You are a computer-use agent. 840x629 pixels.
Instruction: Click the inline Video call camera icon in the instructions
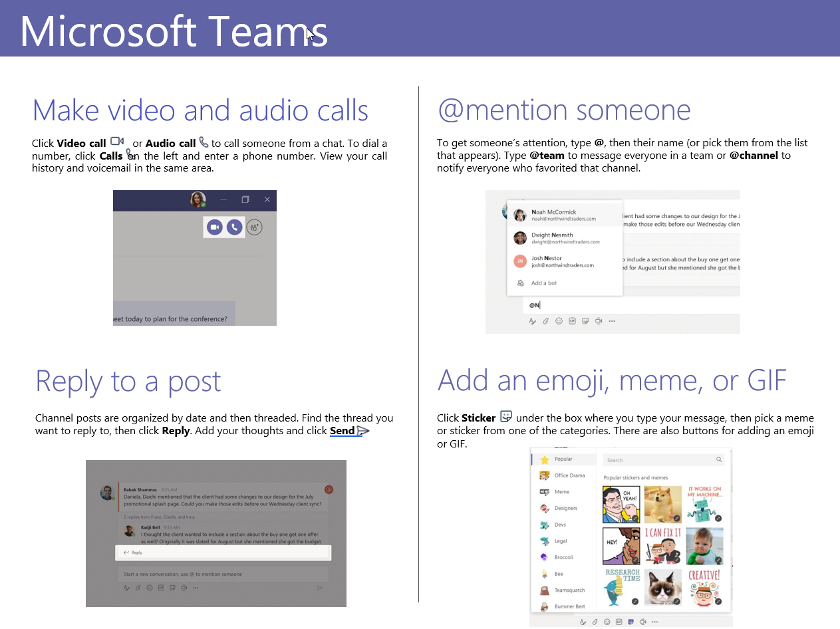(x=117, y=142)
